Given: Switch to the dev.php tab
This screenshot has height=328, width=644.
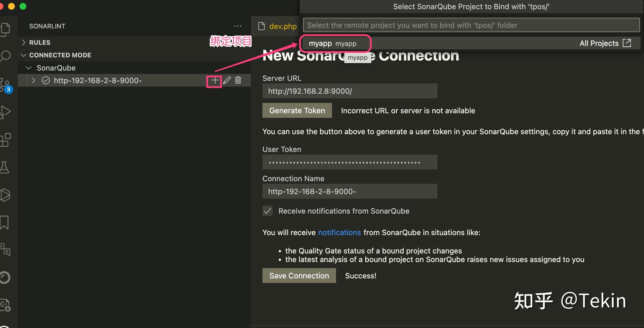Looking at the screenshot, I should pyautogui.click(x=283, y=26).
